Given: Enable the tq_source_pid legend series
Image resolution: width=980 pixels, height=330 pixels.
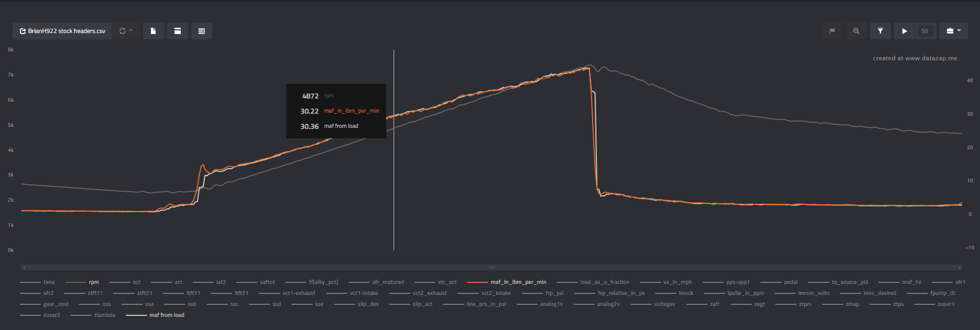Looking at the screenshot, I should [x=838, y=282].
